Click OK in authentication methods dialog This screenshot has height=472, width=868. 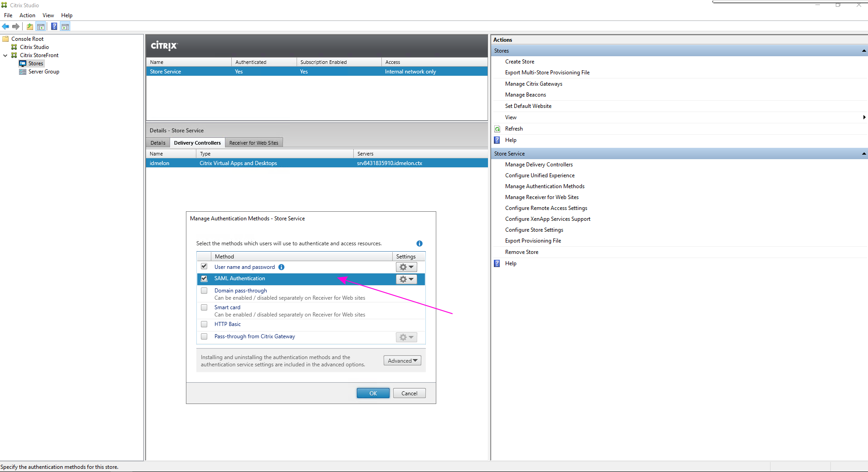373,393
